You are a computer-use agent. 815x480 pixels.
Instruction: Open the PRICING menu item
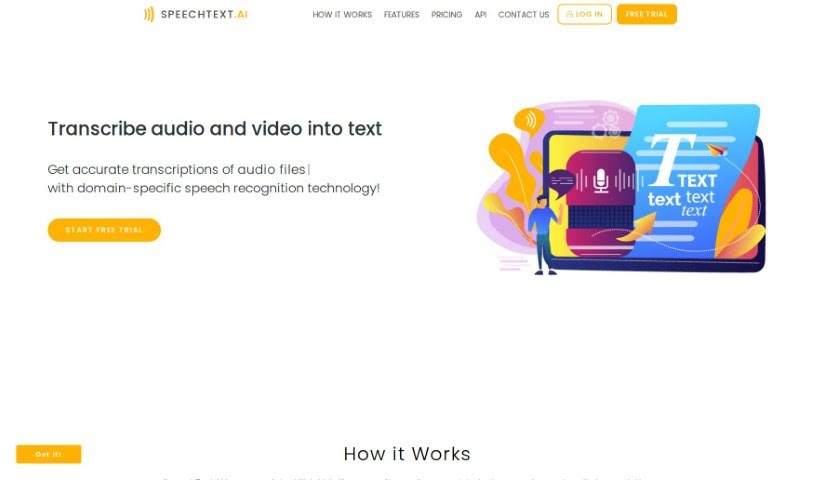click(446, 15)
